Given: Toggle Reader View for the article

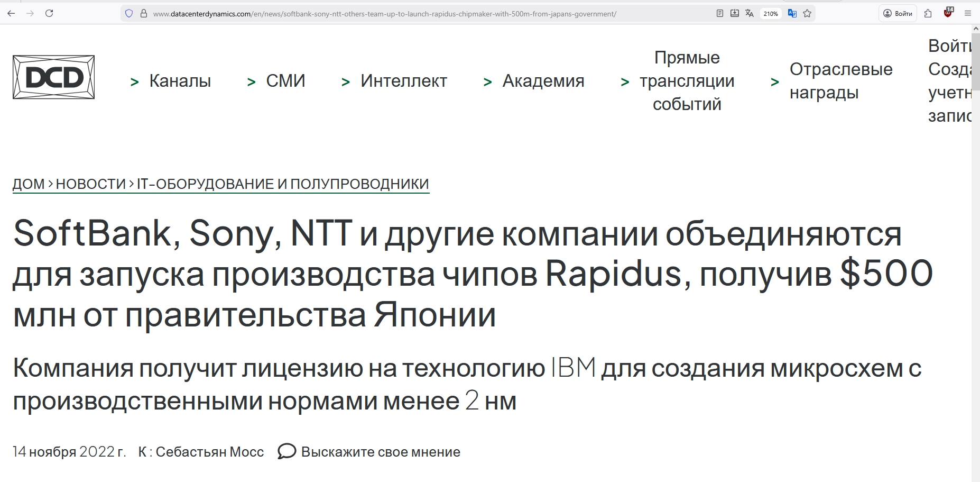Looking at the screenshot, I should [720, 13].
